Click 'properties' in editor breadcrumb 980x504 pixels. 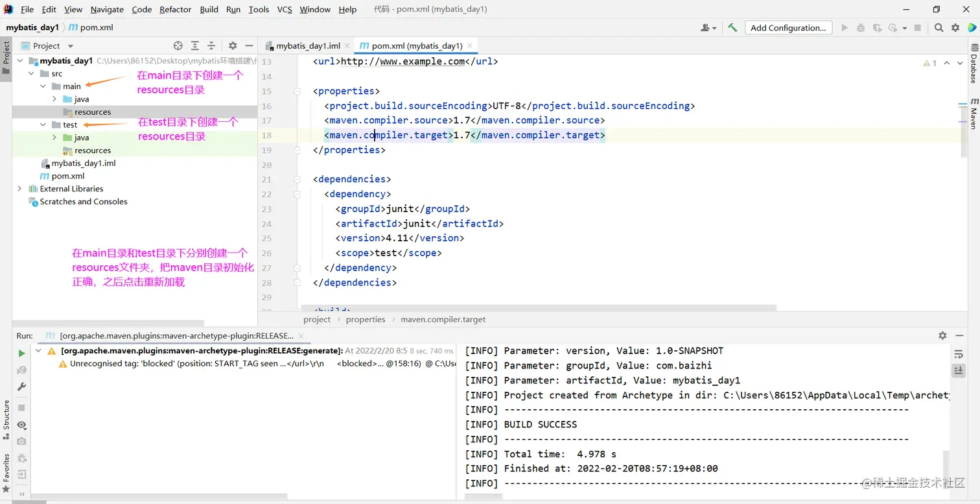(x=366, y=319)
